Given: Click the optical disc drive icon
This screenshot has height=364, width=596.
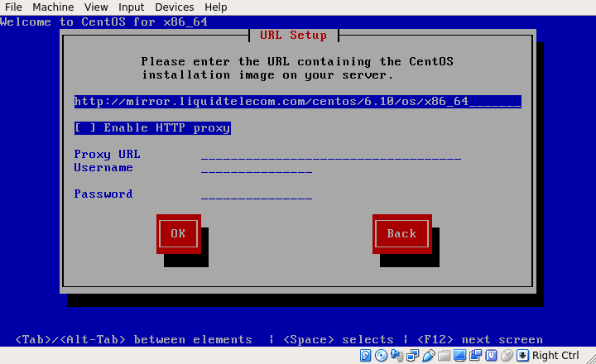Looking at the screenshot, I should click(x=381, y=356).
